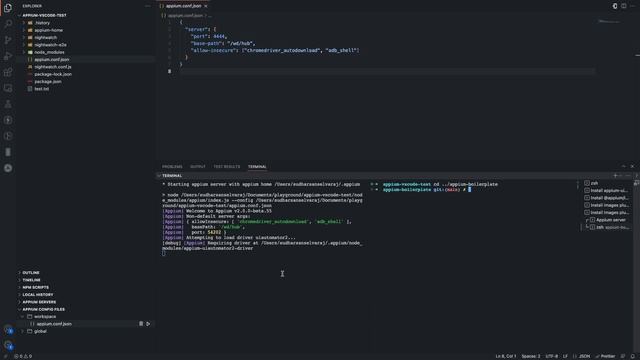Open test.txt in the Explorer
This screenshot has width=640, height=360.
pyautogui.click(x=86, y=89)
